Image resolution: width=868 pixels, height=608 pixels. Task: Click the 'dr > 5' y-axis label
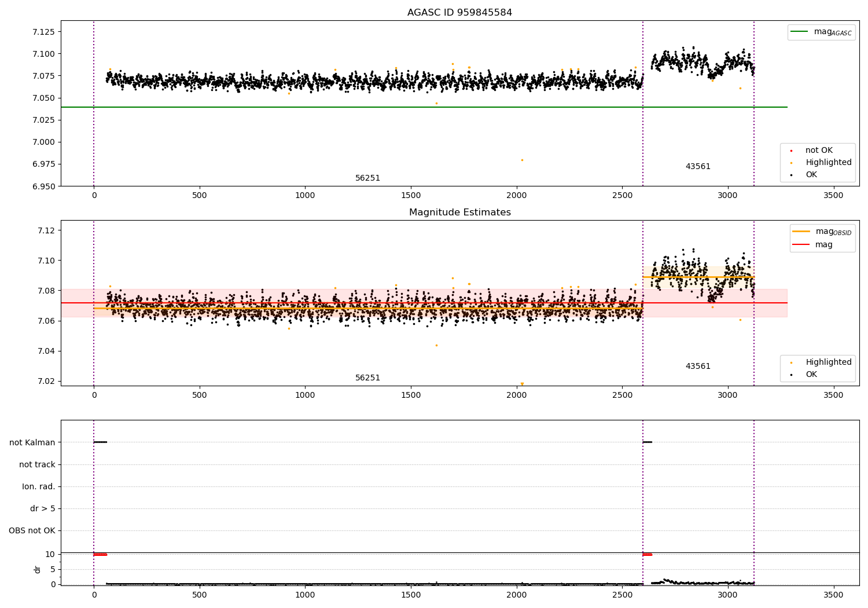[43, 509]
